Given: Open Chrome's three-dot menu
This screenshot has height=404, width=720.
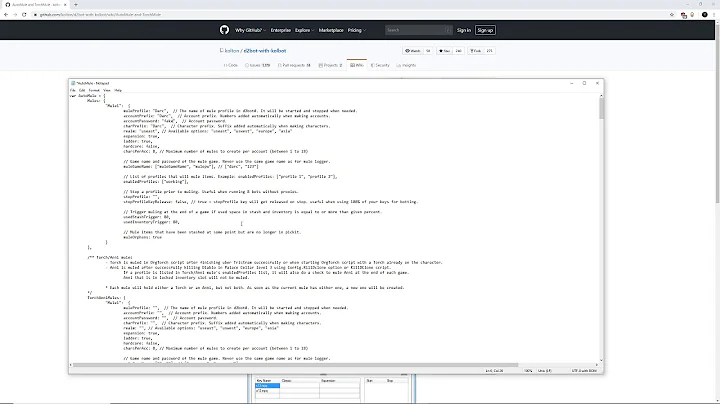Looking at the screenshot, I should 714,15.
